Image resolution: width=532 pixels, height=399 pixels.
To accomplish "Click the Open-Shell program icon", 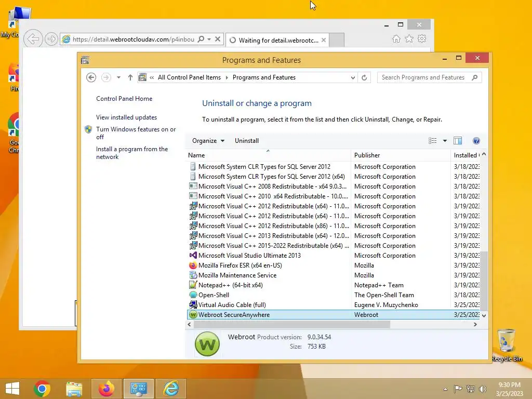I will tap(193, 295).
